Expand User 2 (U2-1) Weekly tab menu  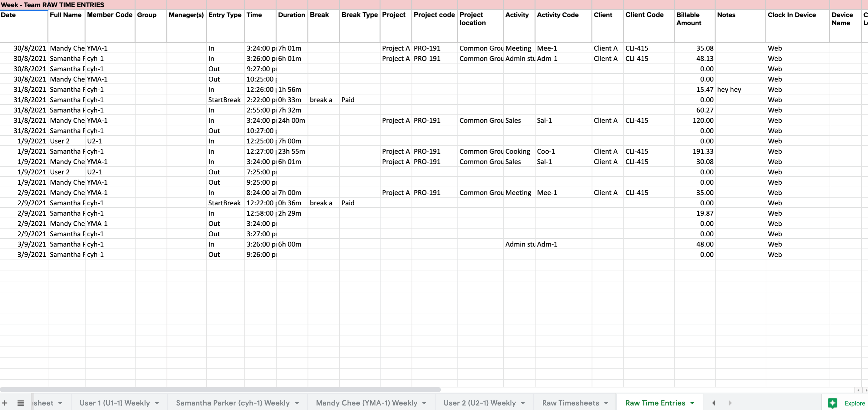pos(523,403)
